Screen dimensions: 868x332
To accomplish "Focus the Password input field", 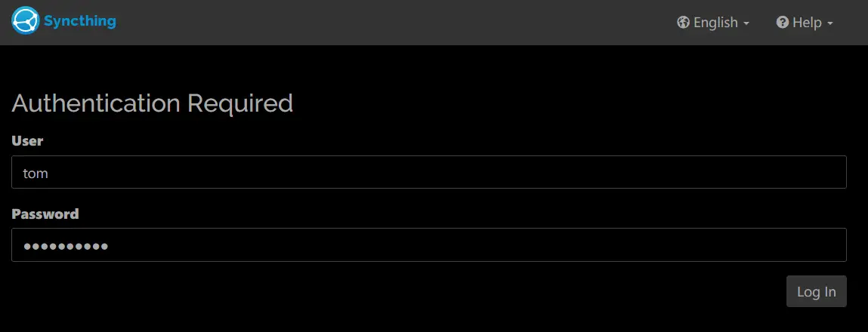I will [429, 244].
